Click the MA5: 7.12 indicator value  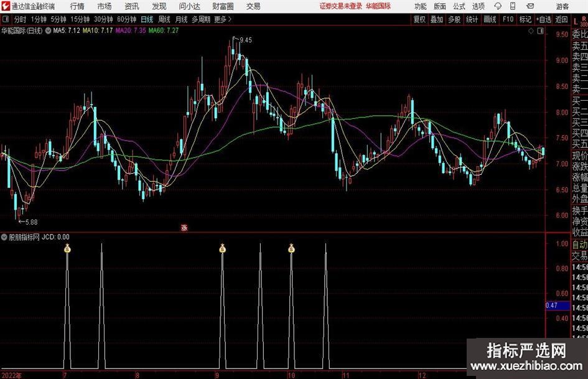67,30
